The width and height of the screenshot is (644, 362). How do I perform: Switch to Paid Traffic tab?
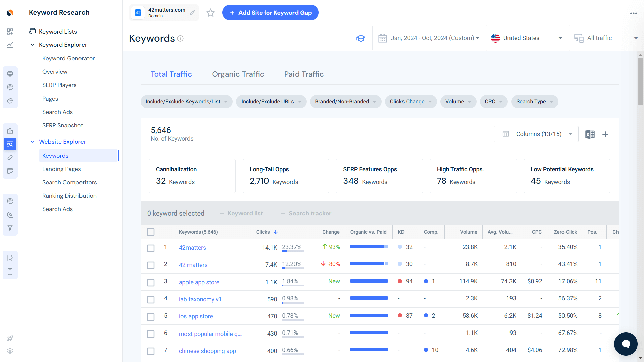coord(304,74)
